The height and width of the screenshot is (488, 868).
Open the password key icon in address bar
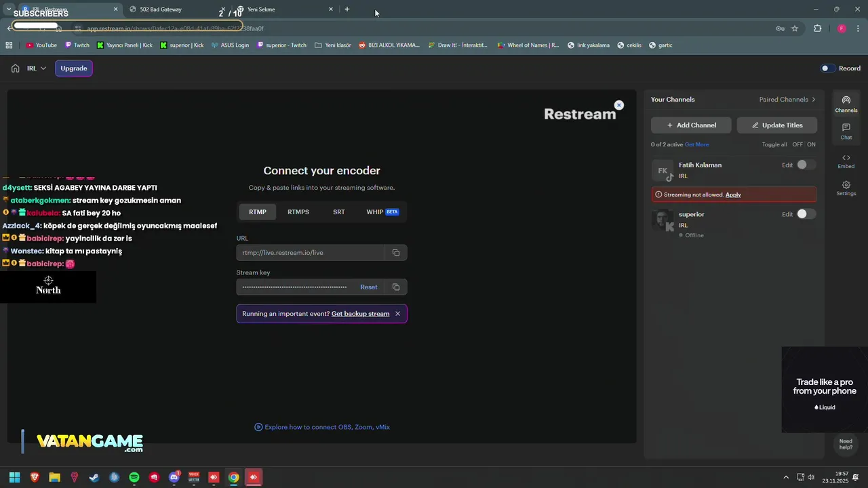780,28
